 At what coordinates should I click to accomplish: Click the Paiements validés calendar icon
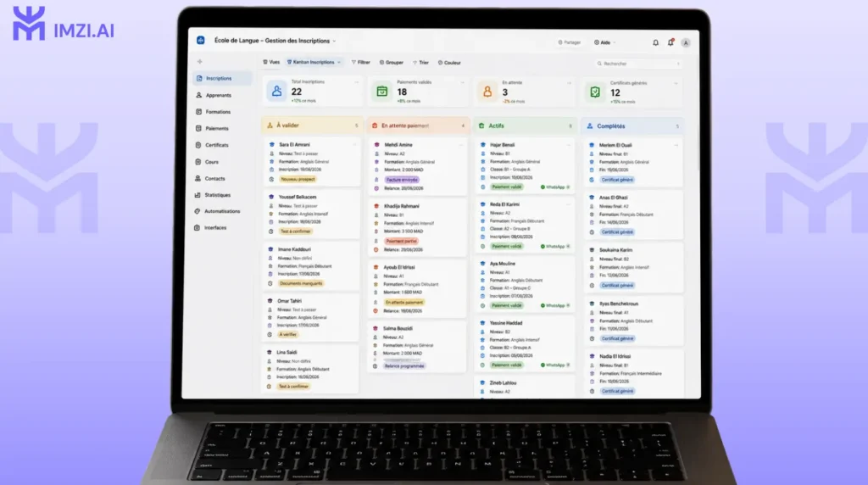[x=382, y=92]
